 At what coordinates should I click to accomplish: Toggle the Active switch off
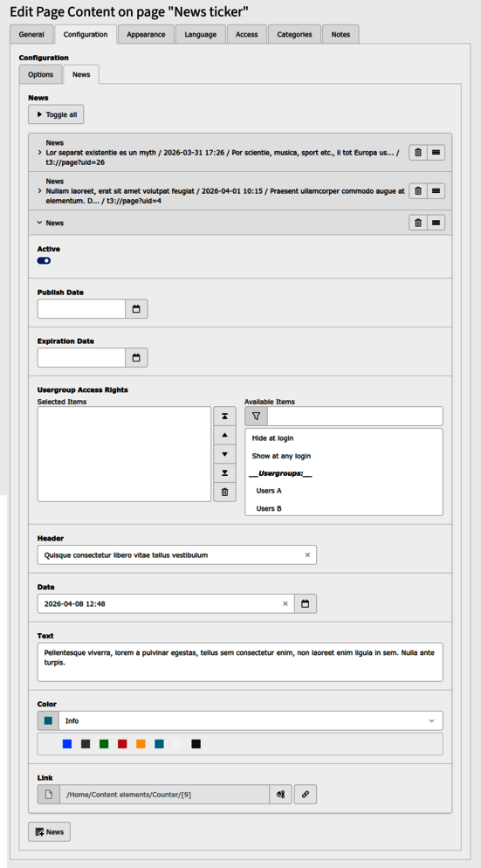coord(44,261)
